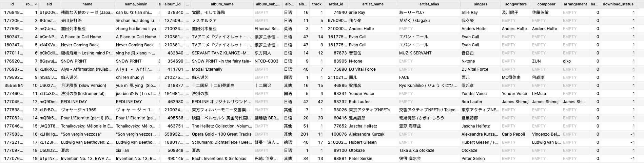Screen dimensions: 644x163
Task: Click the name cell 月迷風影 (Slow Version)
Action: coord(83,86)
